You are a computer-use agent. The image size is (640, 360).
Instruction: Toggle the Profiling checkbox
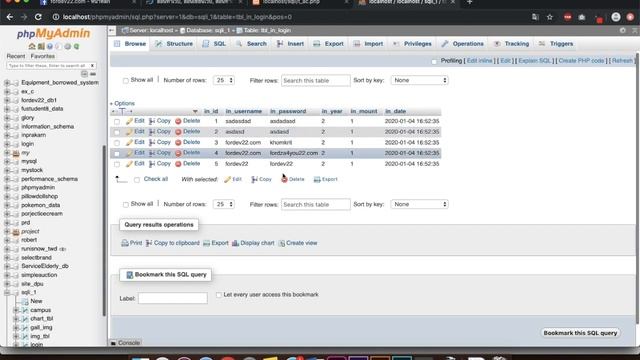click(x=434, y=61)
